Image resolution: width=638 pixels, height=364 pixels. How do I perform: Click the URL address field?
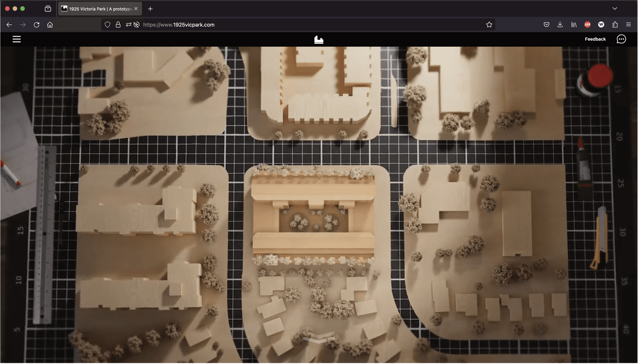(299, 25)
